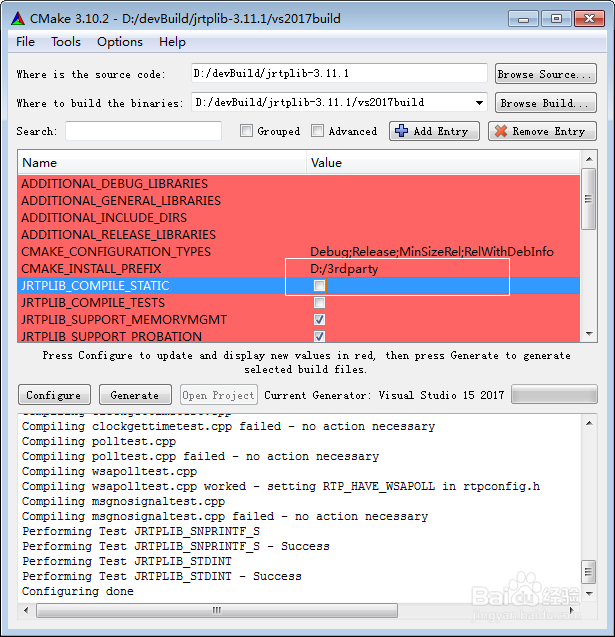Click the Name column header
Viewport: 615px width, 637px height.
tap(162, 162)
